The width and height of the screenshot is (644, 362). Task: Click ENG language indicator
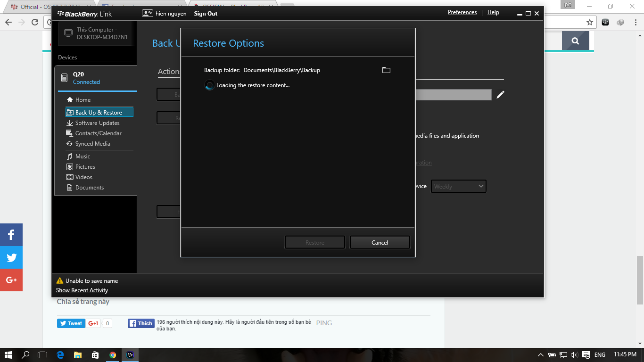point(600,355)
